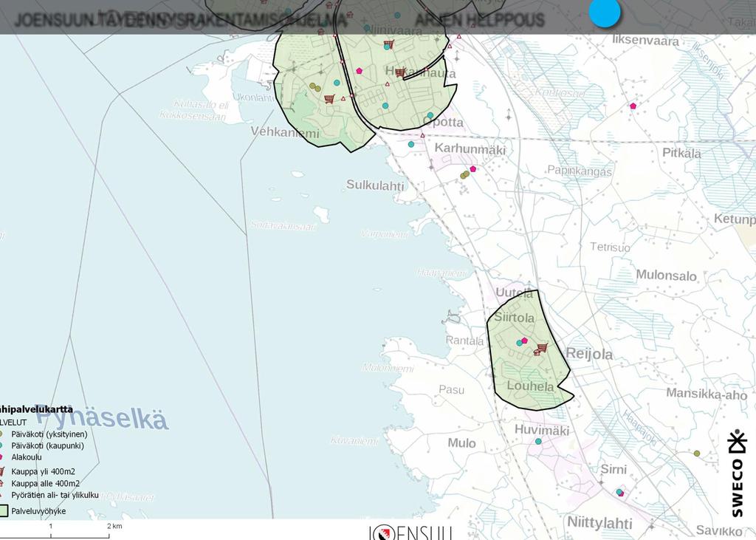Select the 'Mulonsalo' label
This screenshot has width=756, height=540.
(667, 276)
